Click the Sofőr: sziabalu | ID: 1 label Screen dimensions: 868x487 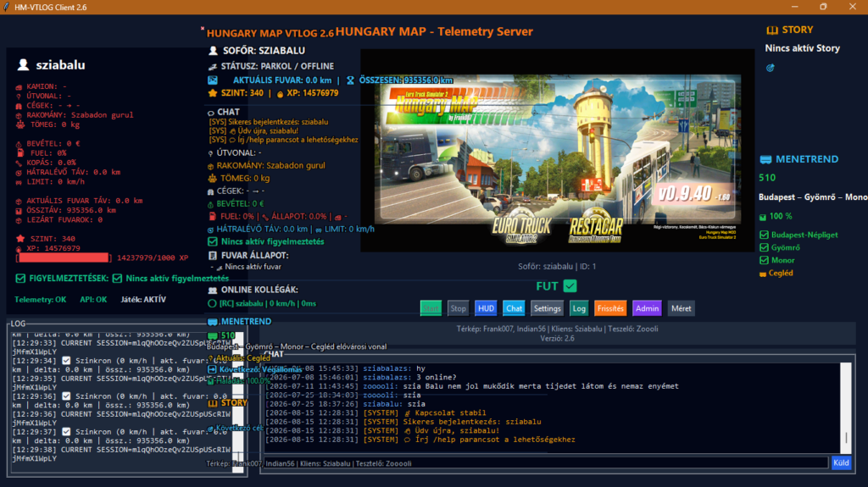point(557,266)
